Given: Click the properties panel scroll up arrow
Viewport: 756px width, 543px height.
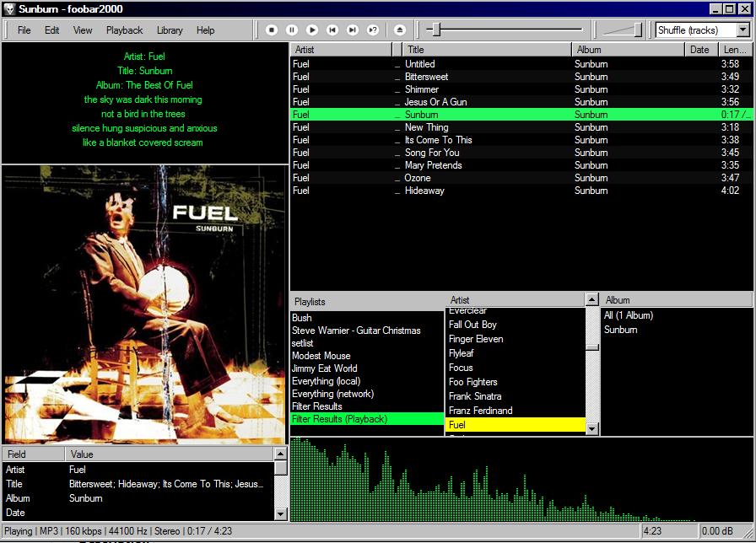Looking at the screenshot, I should [x=281, y=454].
